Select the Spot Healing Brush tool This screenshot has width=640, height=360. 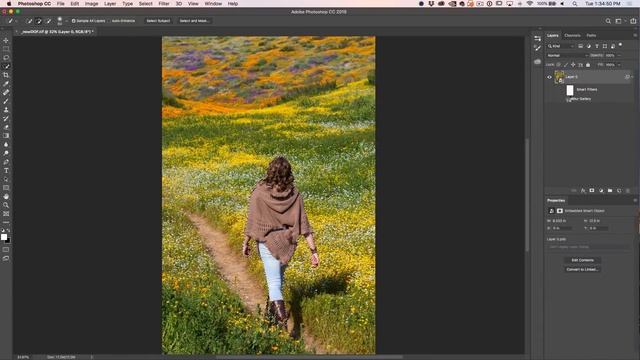(x=6, y=92)
